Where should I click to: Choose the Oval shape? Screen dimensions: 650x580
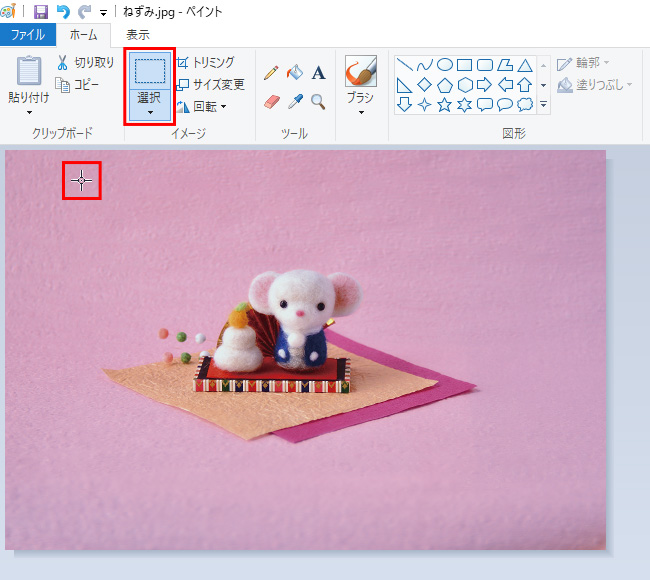click(445, 65)
